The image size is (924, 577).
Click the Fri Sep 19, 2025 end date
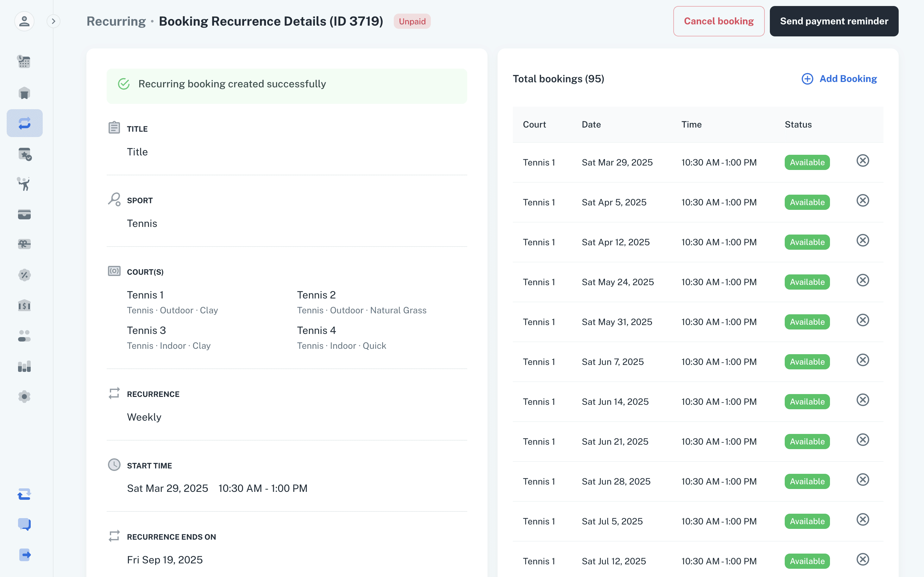click(165, 560)
